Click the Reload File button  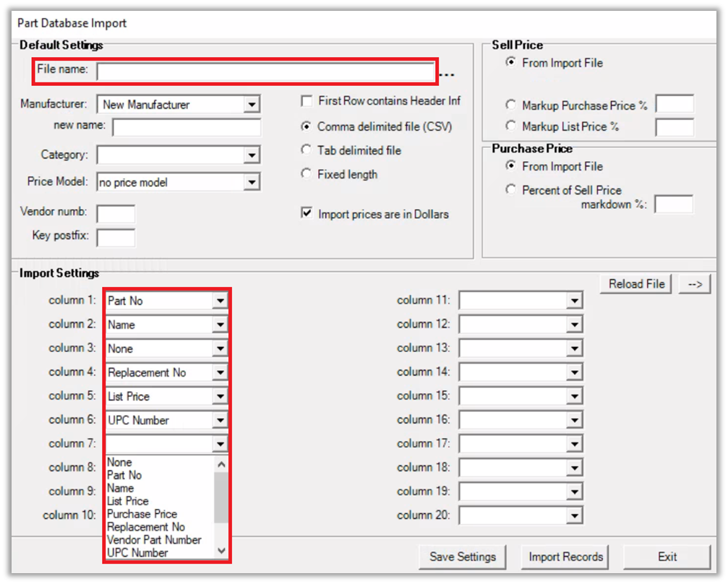click(x=636, y=284)
